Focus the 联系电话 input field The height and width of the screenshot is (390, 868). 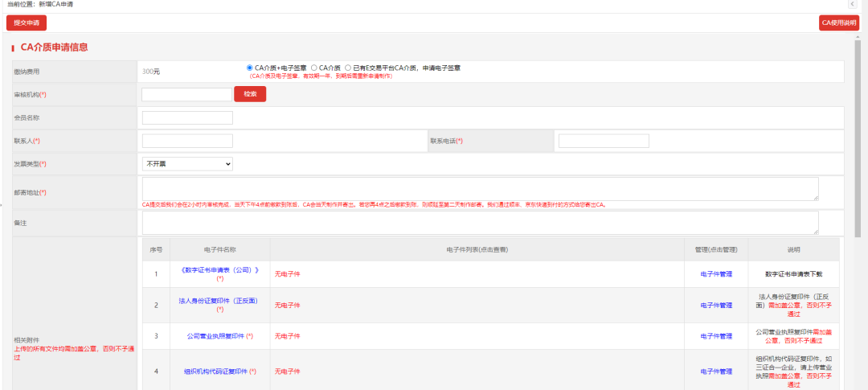click(604, 141)
